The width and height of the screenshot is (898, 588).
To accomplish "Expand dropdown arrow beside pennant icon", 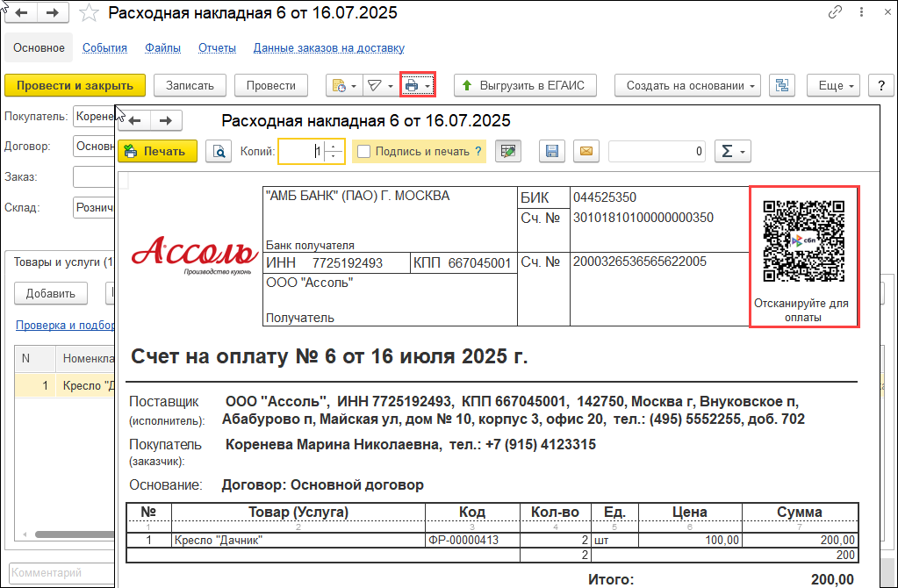I will (x=390, y=87).
